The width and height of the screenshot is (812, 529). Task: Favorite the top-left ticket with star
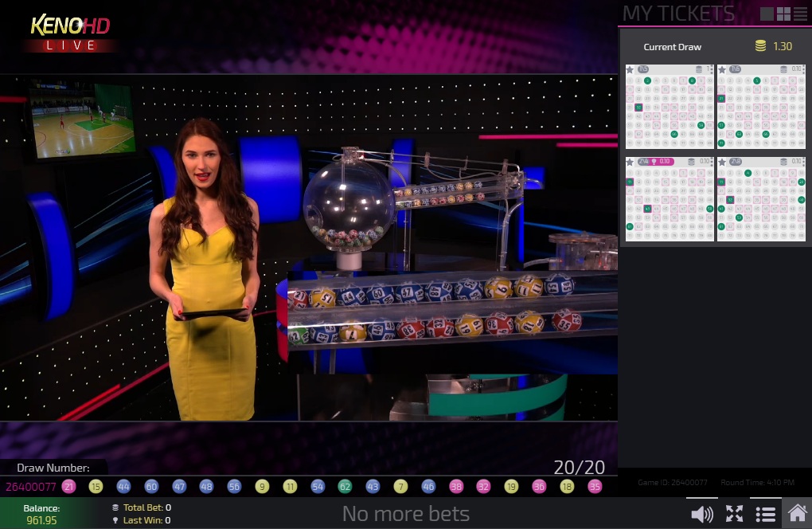(x=630, y=69)
